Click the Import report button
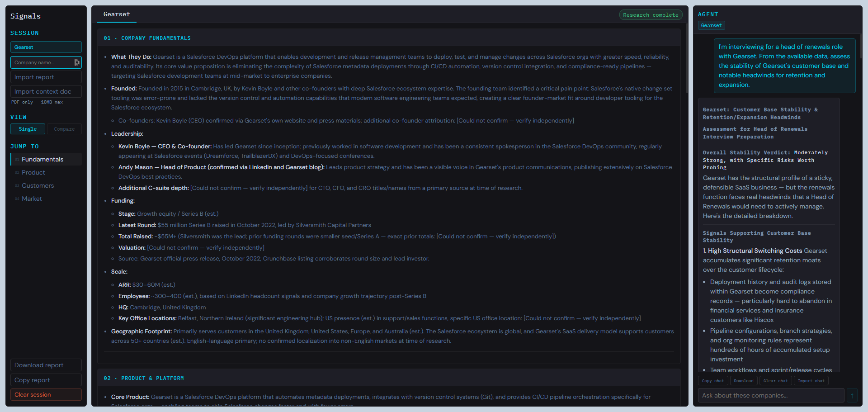Image resolution: width=868 pixels, height=412 pixels. (x=46, y=77)
